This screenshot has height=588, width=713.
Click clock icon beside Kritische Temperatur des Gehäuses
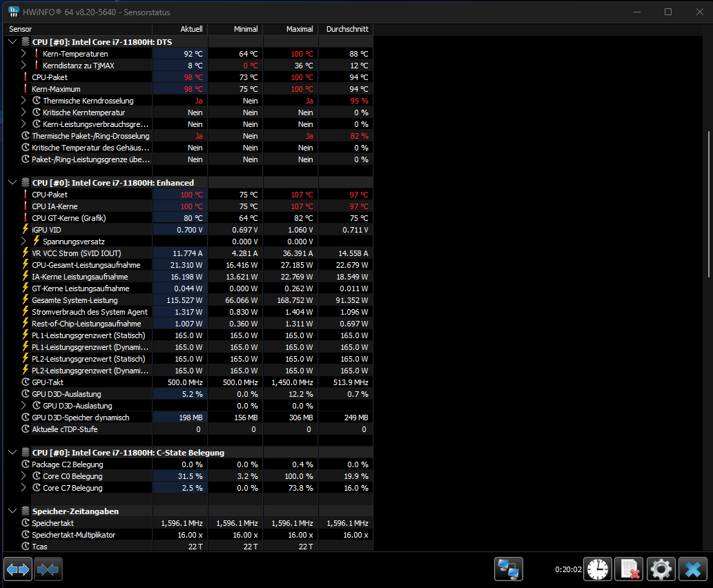coord(26,147)
